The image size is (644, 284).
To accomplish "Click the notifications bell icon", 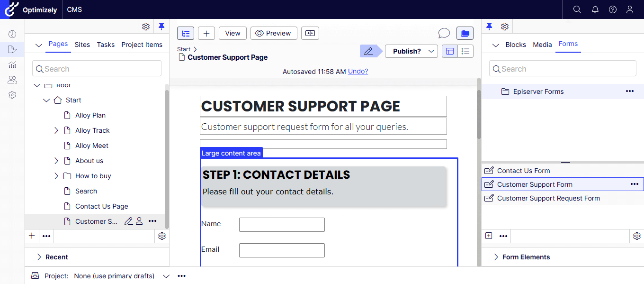I will 595,9.
